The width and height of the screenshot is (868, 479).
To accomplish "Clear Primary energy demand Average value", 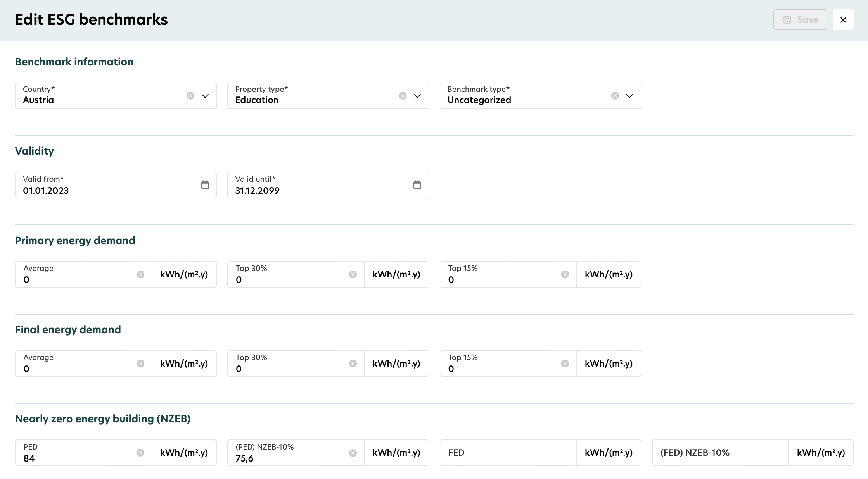I will click(140, 274).
